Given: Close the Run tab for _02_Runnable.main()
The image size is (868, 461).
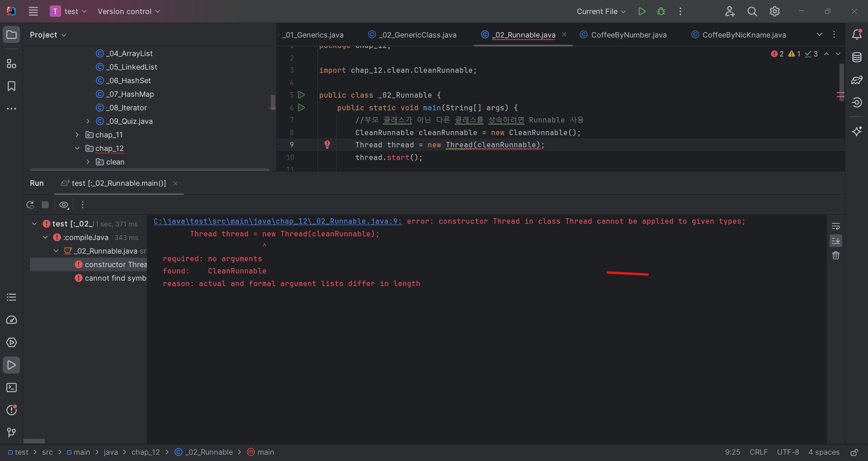Looking at the screenshot, I should tap(175, 183).
